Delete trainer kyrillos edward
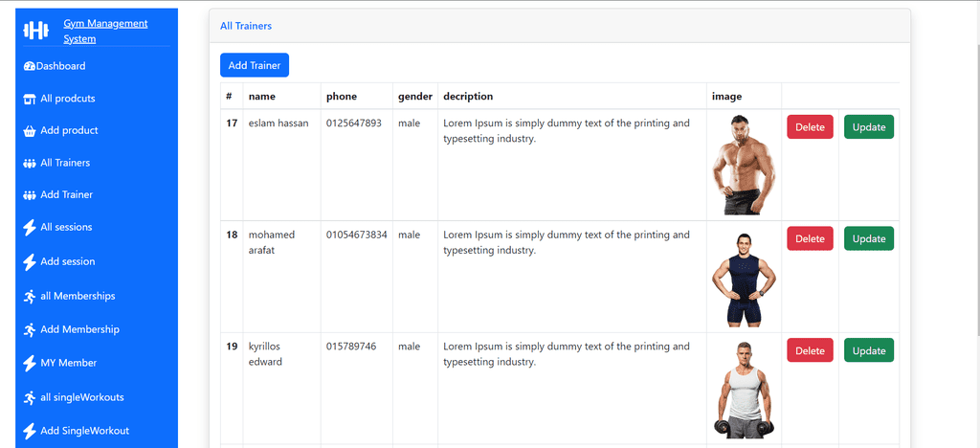Viewport: 980px width, 448px height. pos(810,350)
